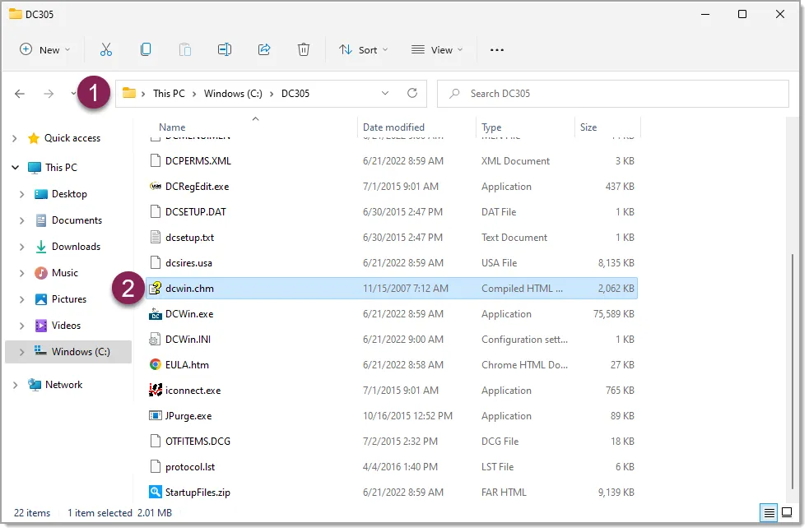Click the EULA.htm Chrome icon

156,365
